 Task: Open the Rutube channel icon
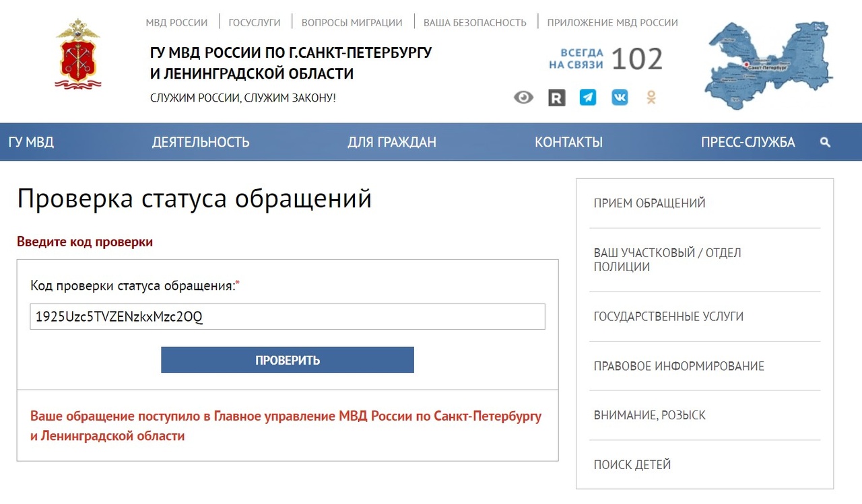point(556,98)
